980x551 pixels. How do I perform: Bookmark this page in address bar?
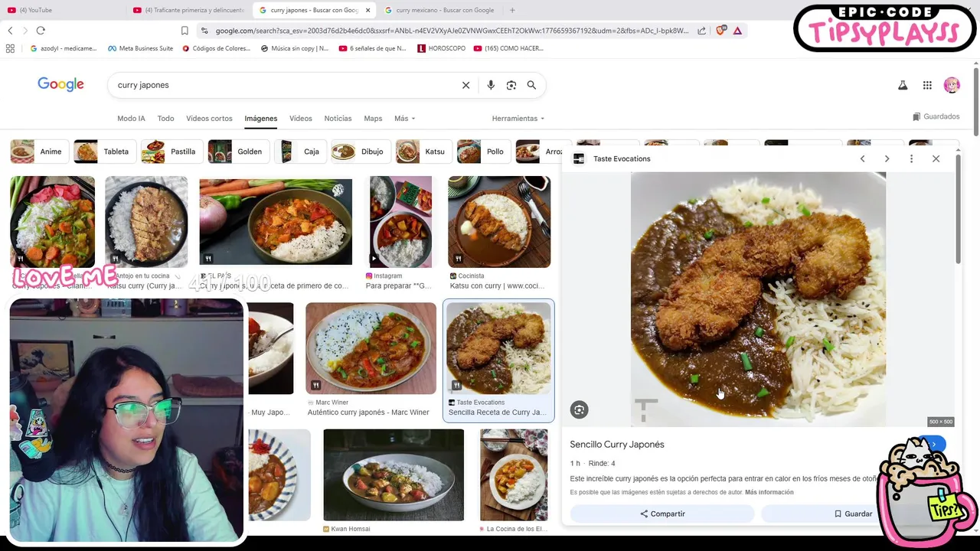click(x=185, y=31)
